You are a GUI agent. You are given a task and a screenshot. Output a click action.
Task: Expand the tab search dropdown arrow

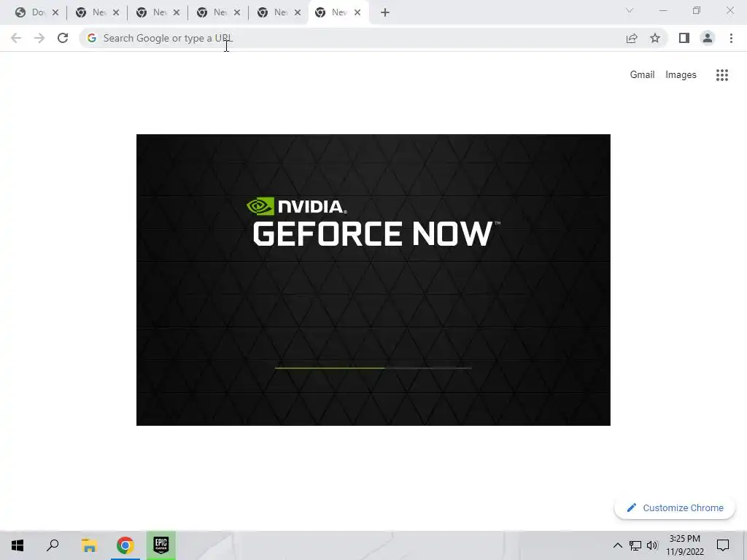click(630, 10)
